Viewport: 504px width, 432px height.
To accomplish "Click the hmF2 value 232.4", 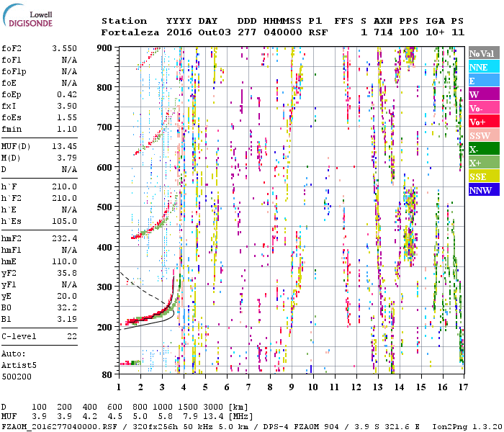I will tap(64, 238).
